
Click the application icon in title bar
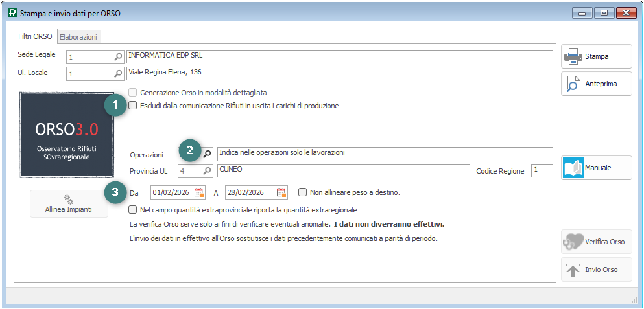tap(12, 13)
